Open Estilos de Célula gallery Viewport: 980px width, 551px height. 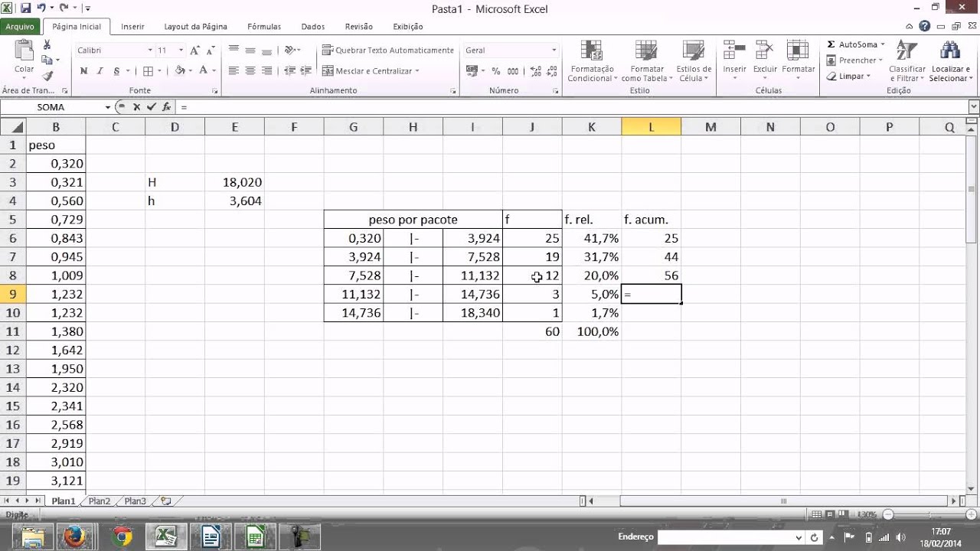tap(694, 60)
